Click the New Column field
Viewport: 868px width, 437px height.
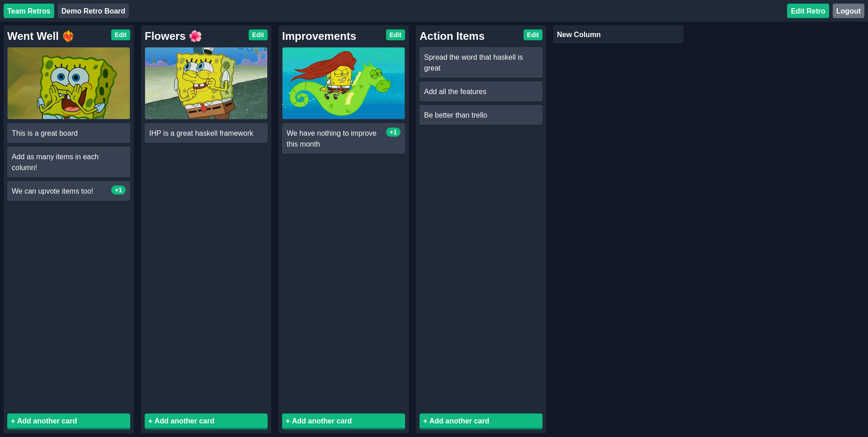618,34
